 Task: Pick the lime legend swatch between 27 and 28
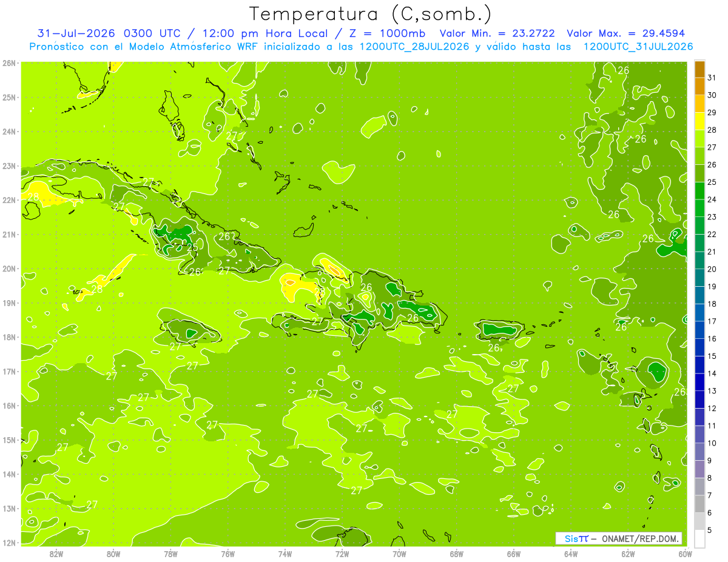(699, 139)
